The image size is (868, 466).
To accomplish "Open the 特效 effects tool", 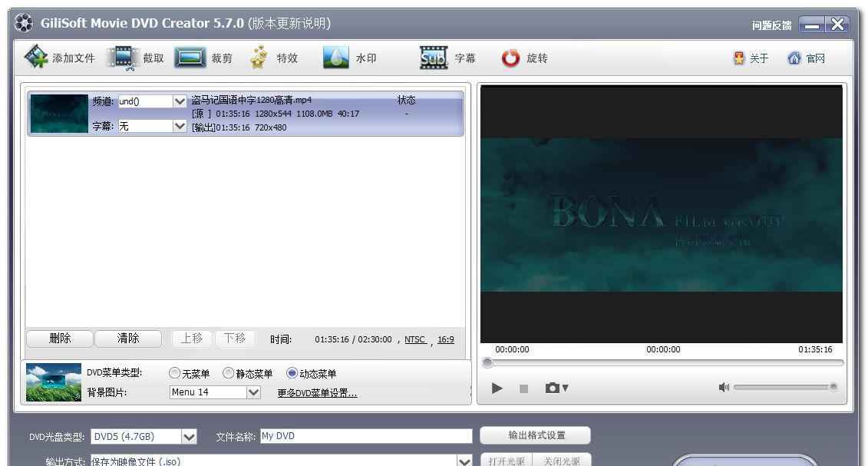I will [273, 58].
